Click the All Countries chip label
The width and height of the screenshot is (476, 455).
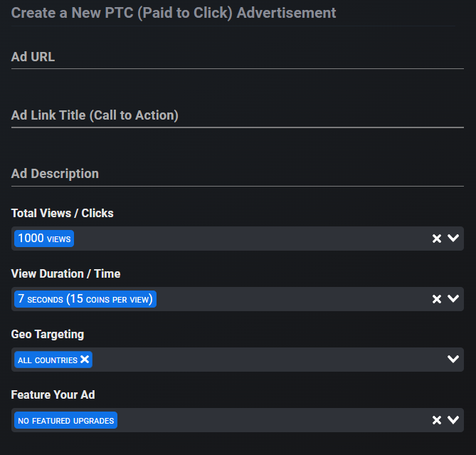click(48, 360)
